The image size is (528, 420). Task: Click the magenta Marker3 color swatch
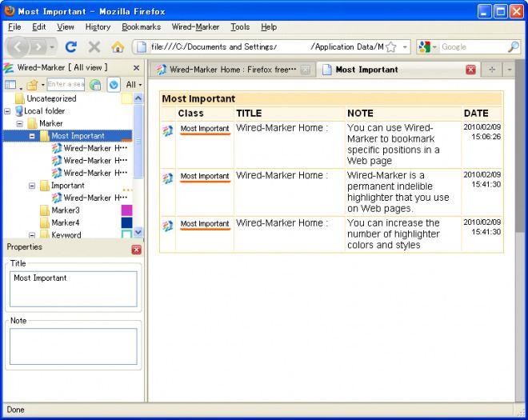[126, 210]
